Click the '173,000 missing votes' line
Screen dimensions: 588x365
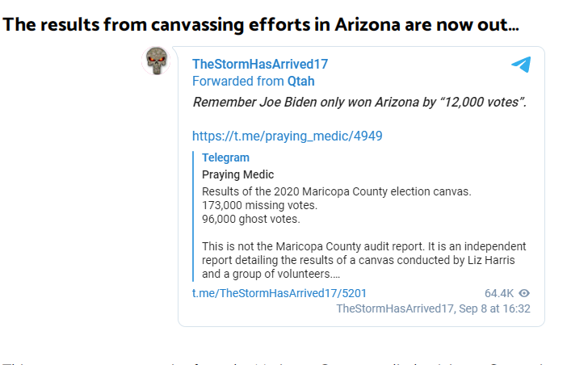coord(259,205)
